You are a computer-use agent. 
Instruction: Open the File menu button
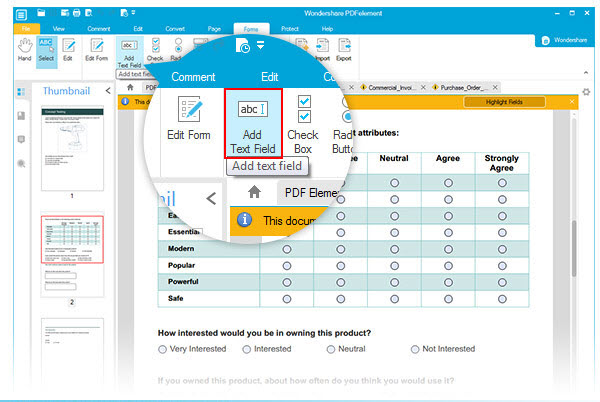pos(18,29)
